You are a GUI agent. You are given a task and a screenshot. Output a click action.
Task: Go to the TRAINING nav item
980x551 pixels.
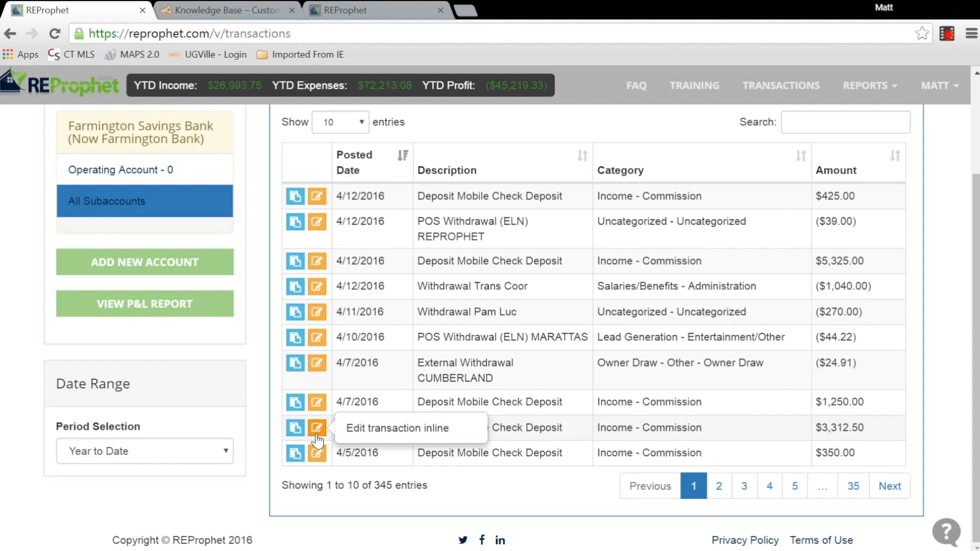(694, 86)
